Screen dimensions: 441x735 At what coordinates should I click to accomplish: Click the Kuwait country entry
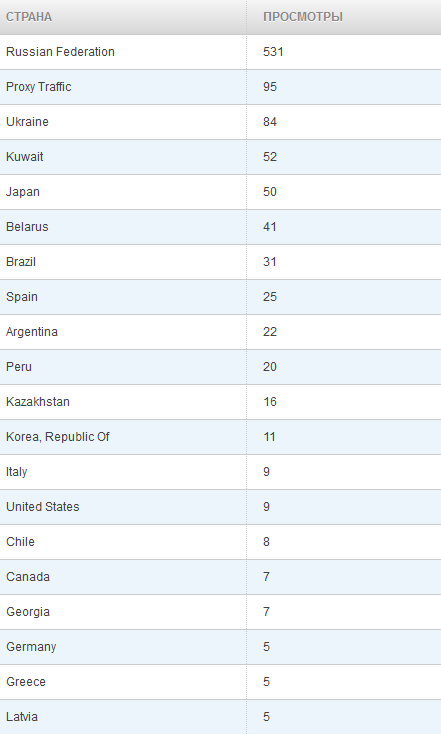(x=24, y=157)
